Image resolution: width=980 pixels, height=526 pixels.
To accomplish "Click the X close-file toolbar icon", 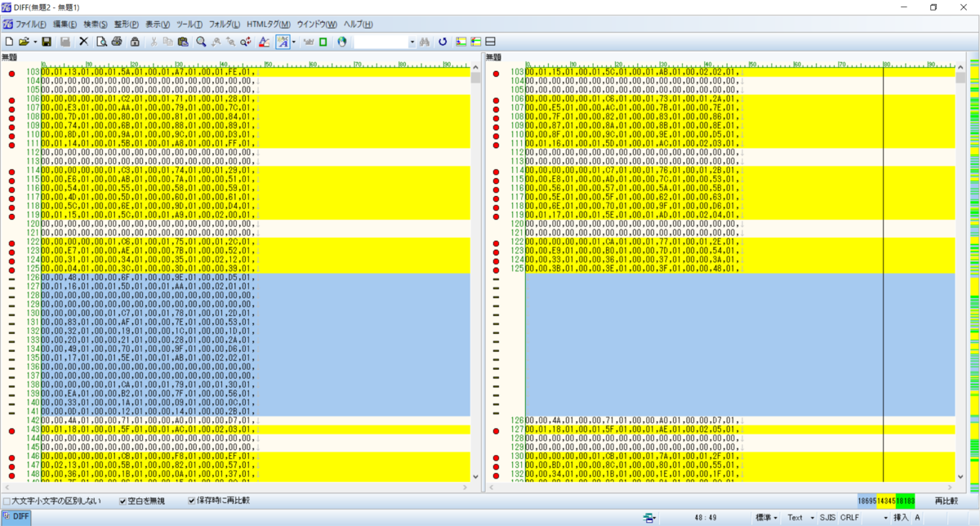I will (83, 41).
